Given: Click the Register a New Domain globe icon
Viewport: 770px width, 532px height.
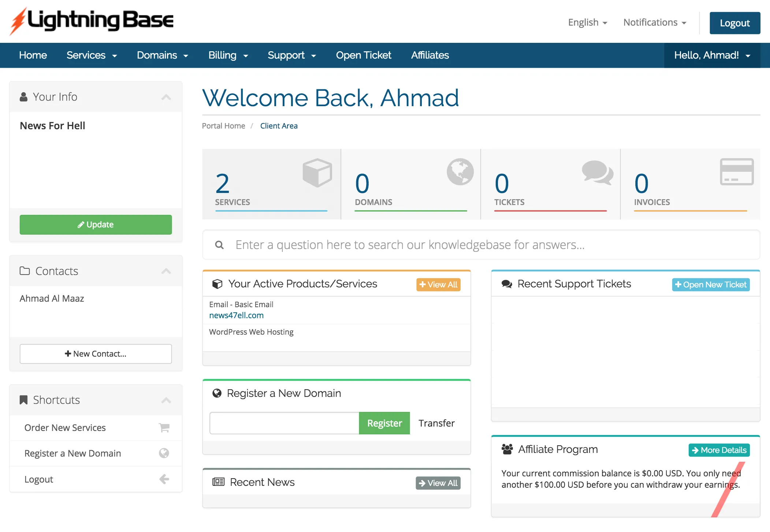Looking at the screenshot, I should pos(164,453).
